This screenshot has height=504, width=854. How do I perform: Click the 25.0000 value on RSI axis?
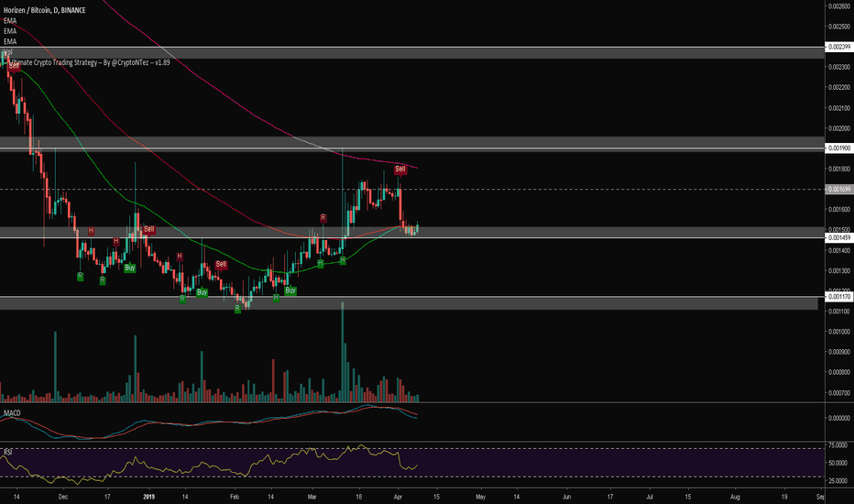(838, 481)
